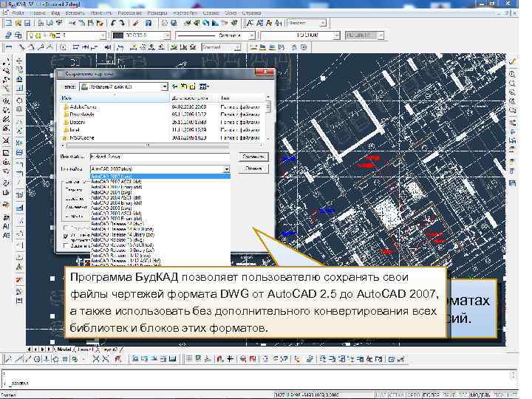This screenshot has height=399, width=532.
Task: Click the Отмена button
Action: click(x=253, y=169)
